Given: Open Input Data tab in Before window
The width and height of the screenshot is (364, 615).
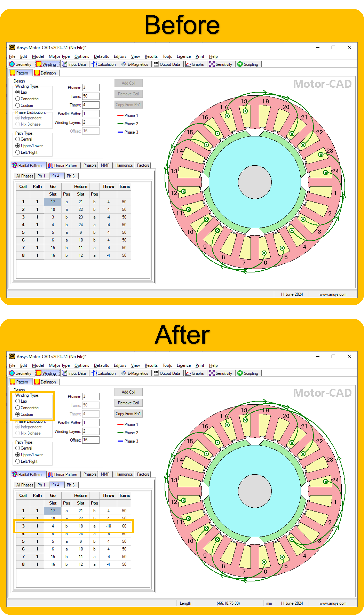Looking at the screenshot, I should (74, 64).
